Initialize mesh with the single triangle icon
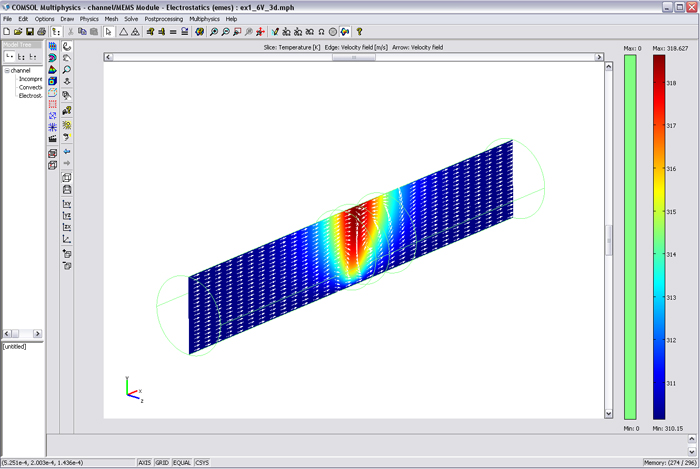This screenshot has width=700, height=469. point(123,32)
